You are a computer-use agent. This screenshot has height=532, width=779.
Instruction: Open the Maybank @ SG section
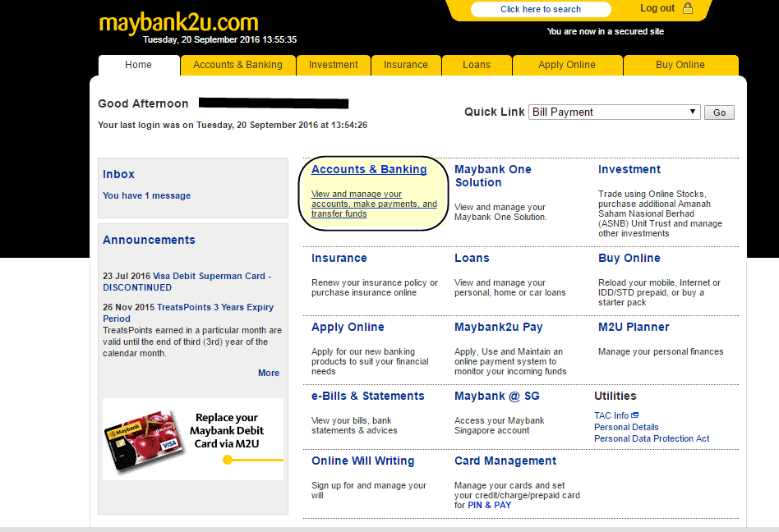coord(497,396)
